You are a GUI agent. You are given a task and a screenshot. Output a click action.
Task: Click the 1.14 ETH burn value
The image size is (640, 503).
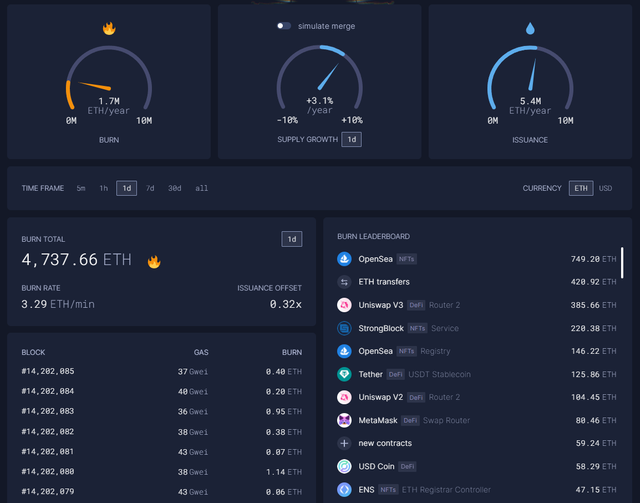point(284,472)
